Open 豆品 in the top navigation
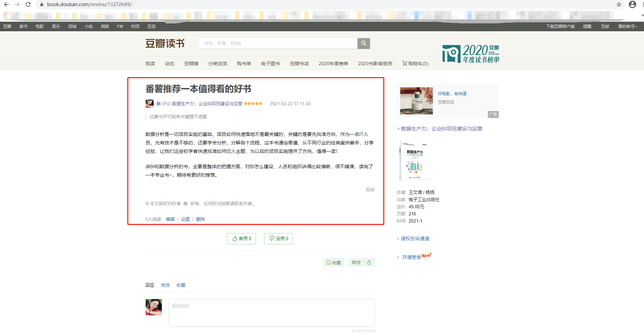 (x=151, y=27)
